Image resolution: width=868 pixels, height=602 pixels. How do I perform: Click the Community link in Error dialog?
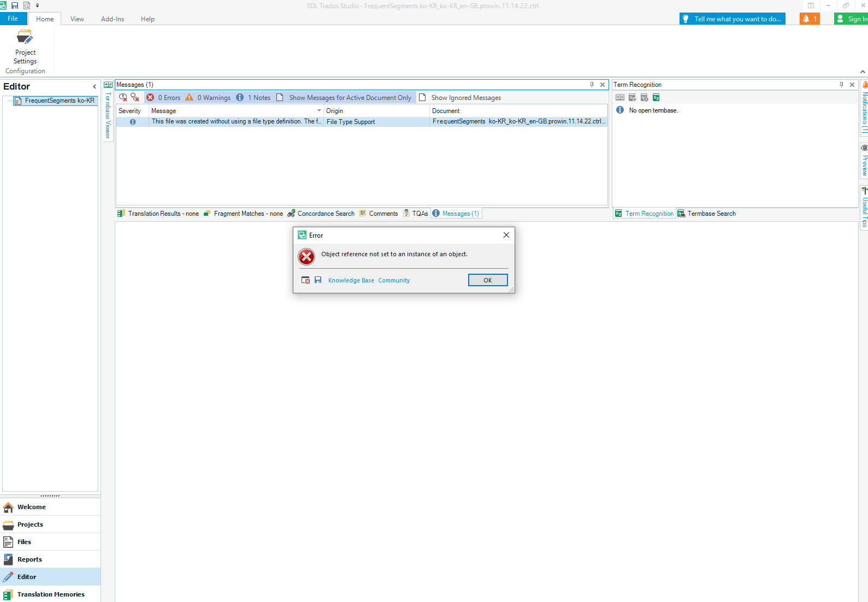394,280
